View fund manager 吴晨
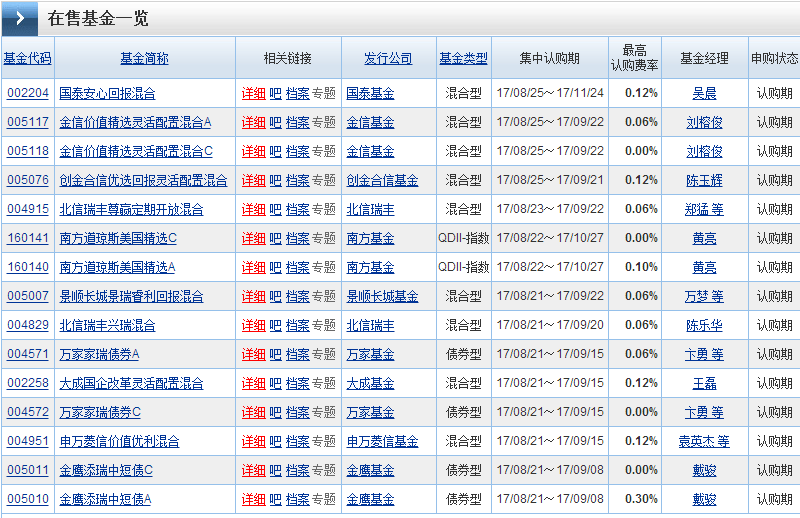This screenshot has height=518, width=800. click(705, 93)
